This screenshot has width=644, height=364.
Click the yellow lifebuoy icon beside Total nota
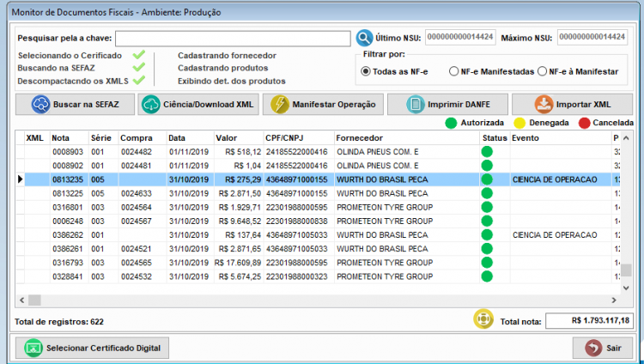pyautogui.click(x=483, y=318)
